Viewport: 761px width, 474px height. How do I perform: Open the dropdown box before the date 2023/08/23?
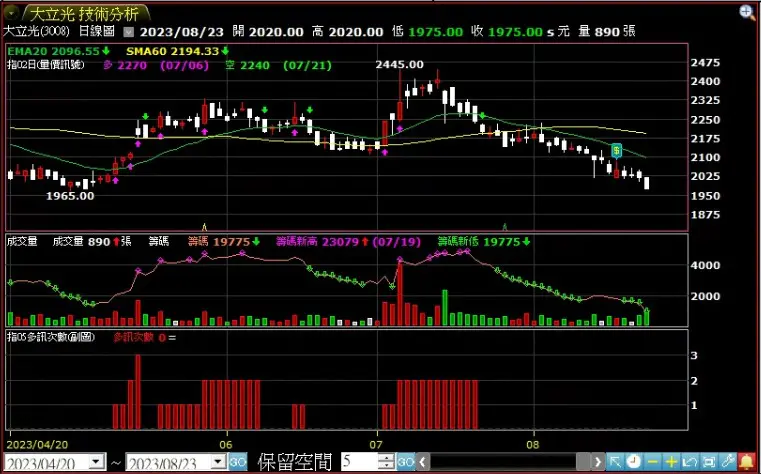(128, 33)
